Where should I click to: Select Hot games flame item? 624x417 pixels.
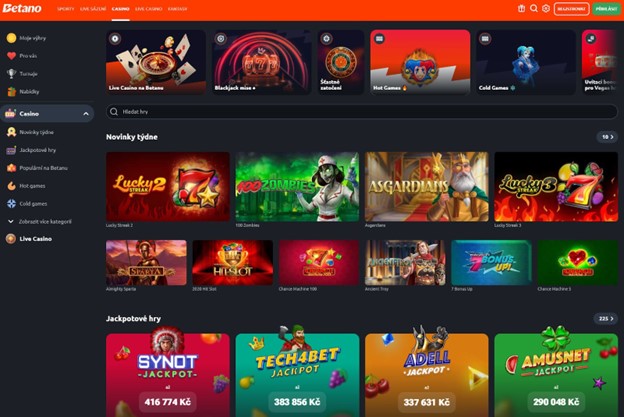pyautogui.click(x=26, y=186)
